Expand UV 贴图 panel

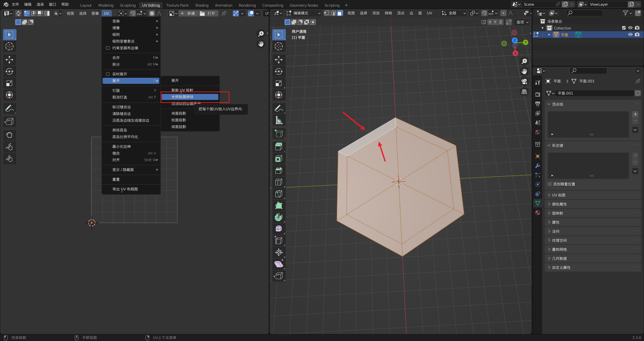click(593, 195)
